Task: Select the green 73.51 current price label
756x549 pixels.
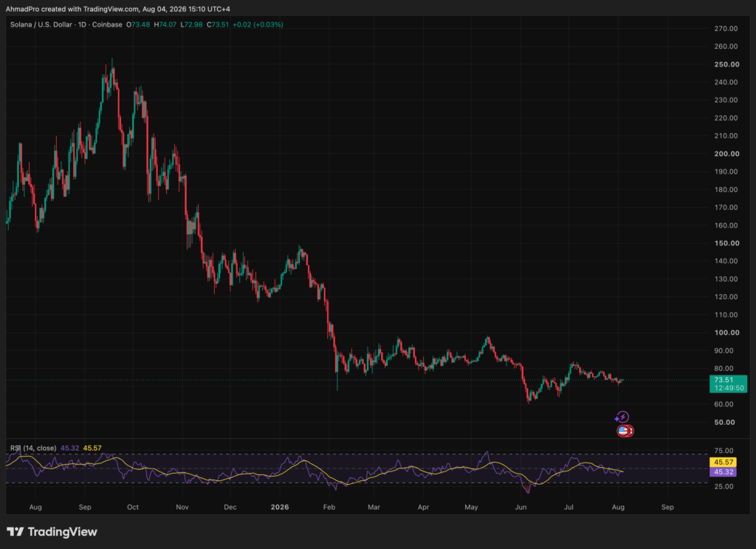Action: pos(728,384)
